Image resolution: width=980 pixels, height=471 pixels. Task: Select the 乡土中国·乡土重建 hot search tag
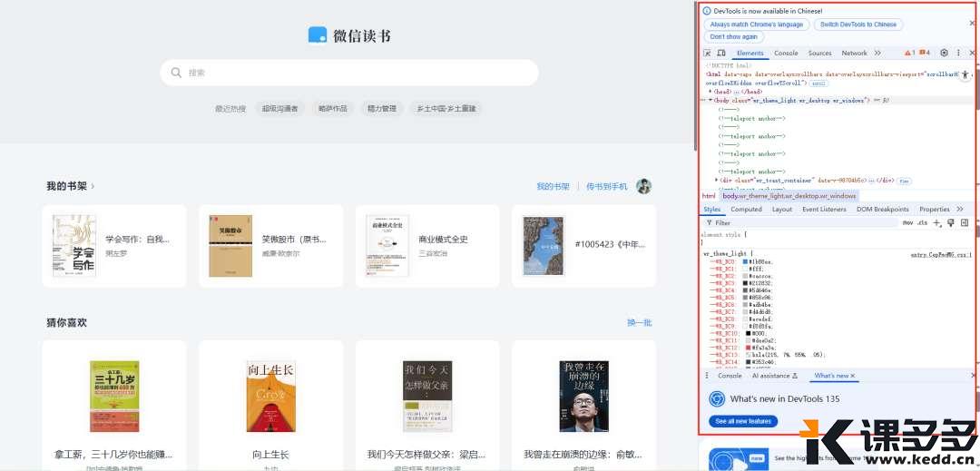446,109
